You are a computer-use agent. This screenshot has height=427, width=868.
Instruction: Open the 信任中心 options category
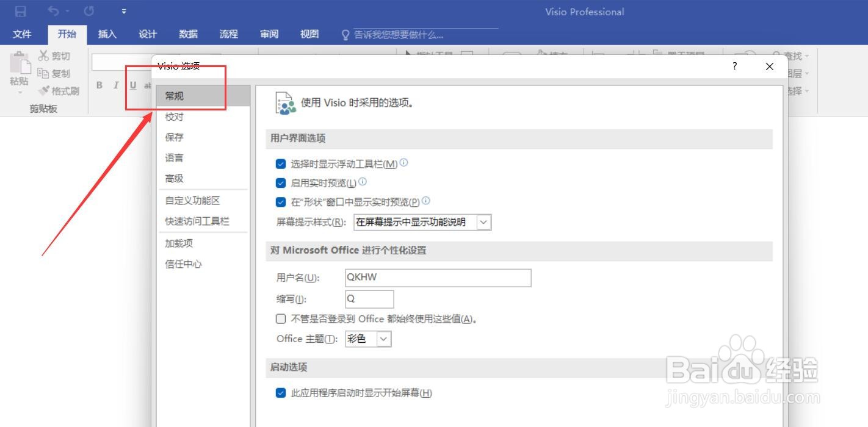(x=203, y=264)
